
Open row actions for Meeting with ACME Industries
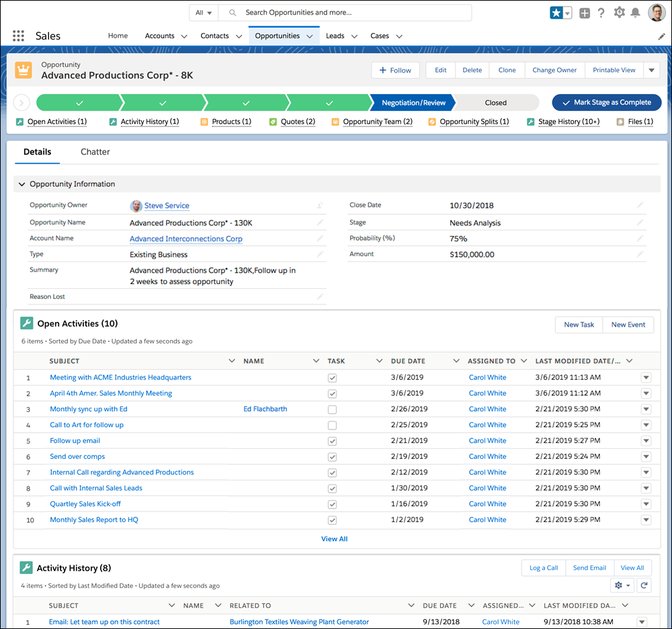pos(646,378)
